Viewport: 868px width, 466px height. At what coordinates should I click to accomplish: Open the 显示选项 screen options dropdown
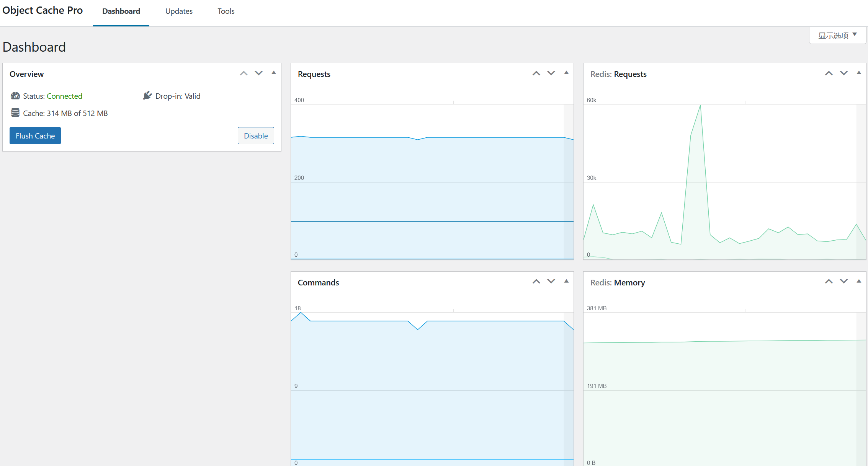coord(837,36)
